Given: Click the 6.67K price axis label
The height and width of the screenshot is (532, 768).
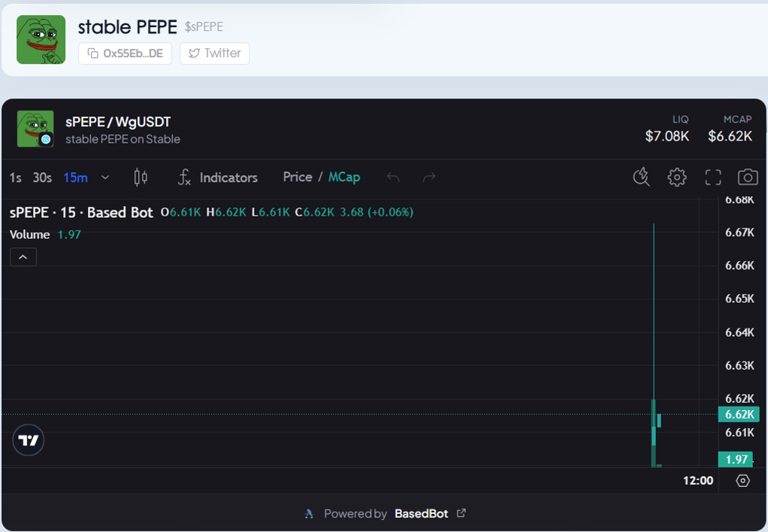Looking at the screenshot, I should [739, 232].
